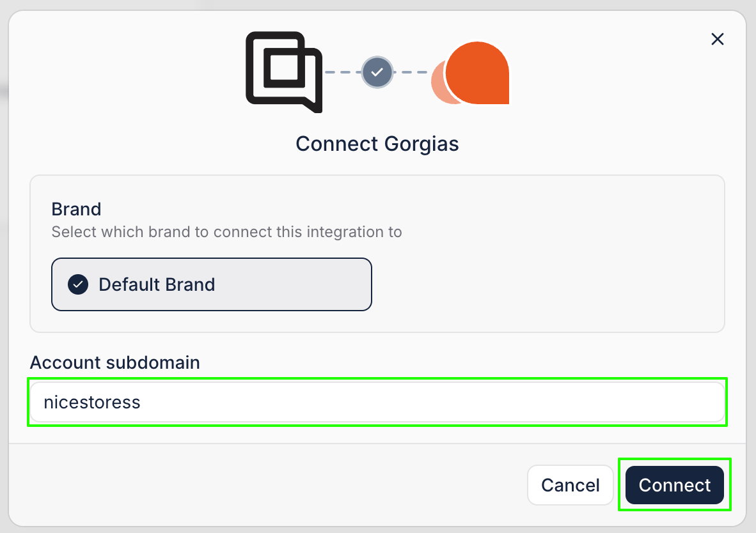Click the Connect Gorgias heading
This screenshot has width=756, height=533.
377,144
